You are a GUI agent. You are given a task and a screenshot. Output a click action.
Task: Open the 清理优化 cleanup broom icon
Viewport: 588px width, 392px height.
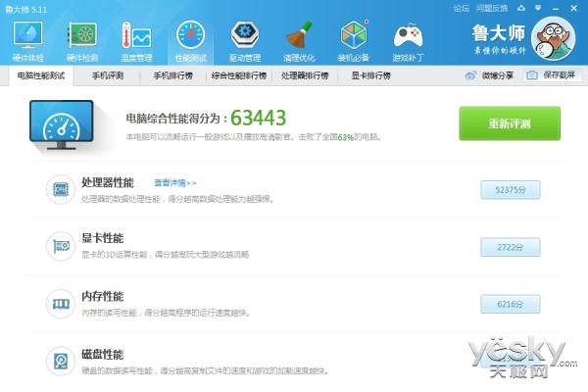(299, 41)
